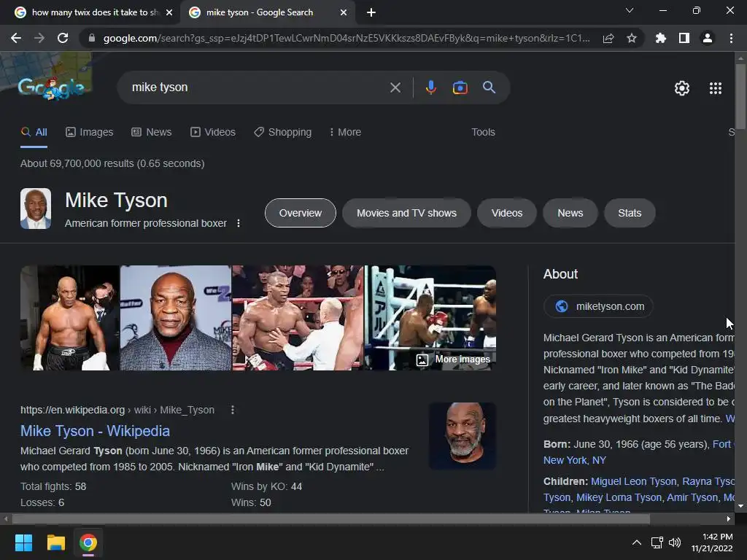747x560 pixels.
Task: Open Chrome side panel
Action: click(684, 38)
